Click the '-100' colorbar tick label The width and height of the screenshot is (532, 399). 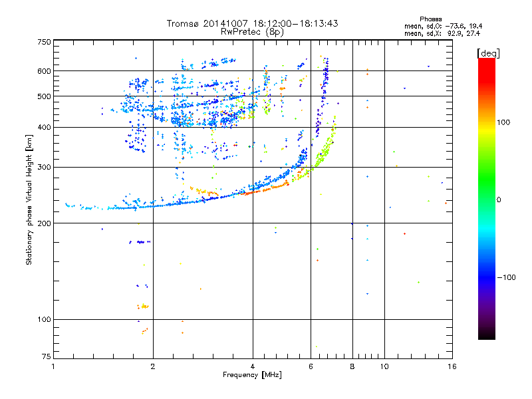pos(506,277)
